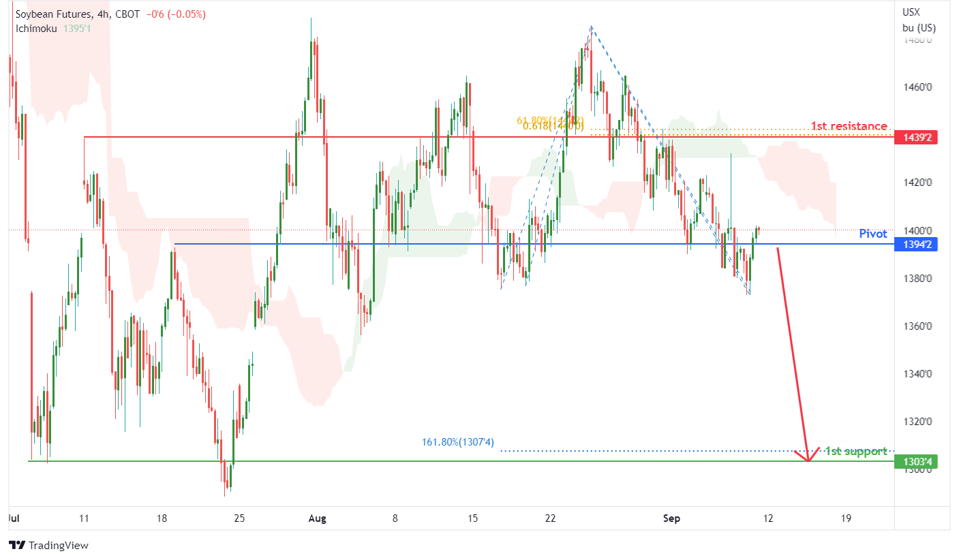Click the 8 date on time axis
The image size is (959, 560).
pyautogui.click(x=395, y=518)
